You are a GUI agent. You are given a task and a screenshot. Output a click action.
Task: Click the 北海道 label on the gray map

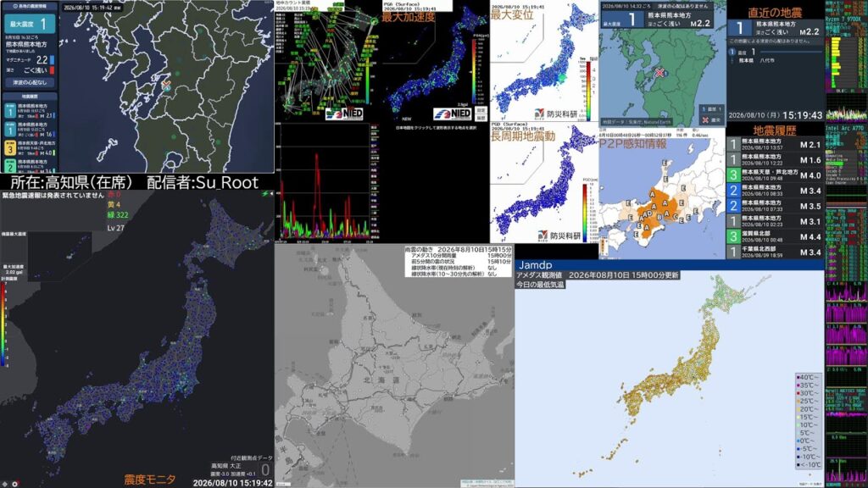click(x=381, y=381)
